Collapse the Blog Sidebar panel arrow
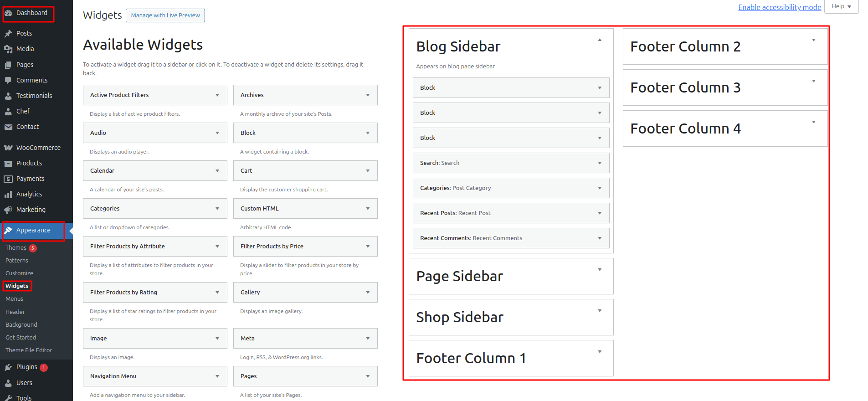 pyautogui.click(x=600, y=40)
